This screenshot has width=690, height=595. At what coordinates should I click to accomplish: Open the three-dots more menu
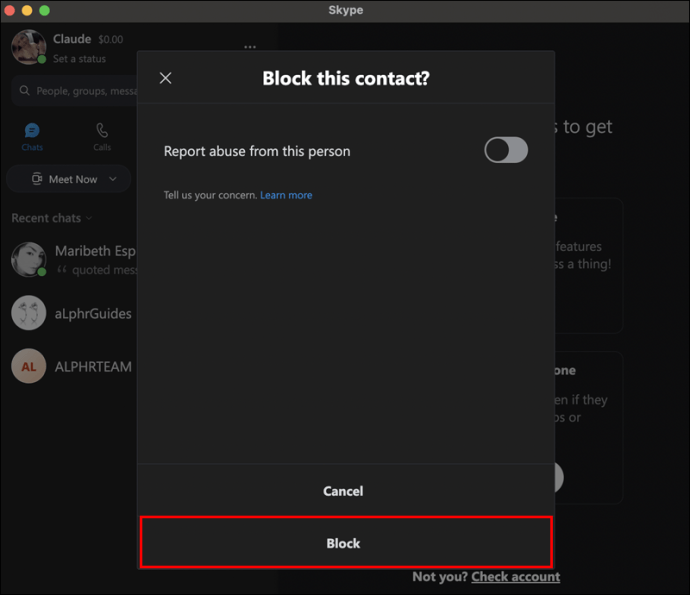click(x=250, y=47)
